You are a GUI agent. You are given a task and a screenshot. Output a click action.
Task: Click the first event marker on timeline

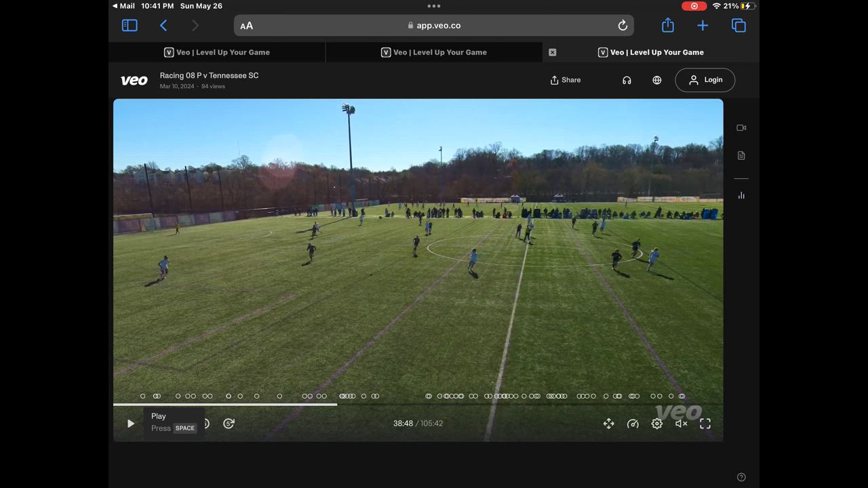pos(142,396)
